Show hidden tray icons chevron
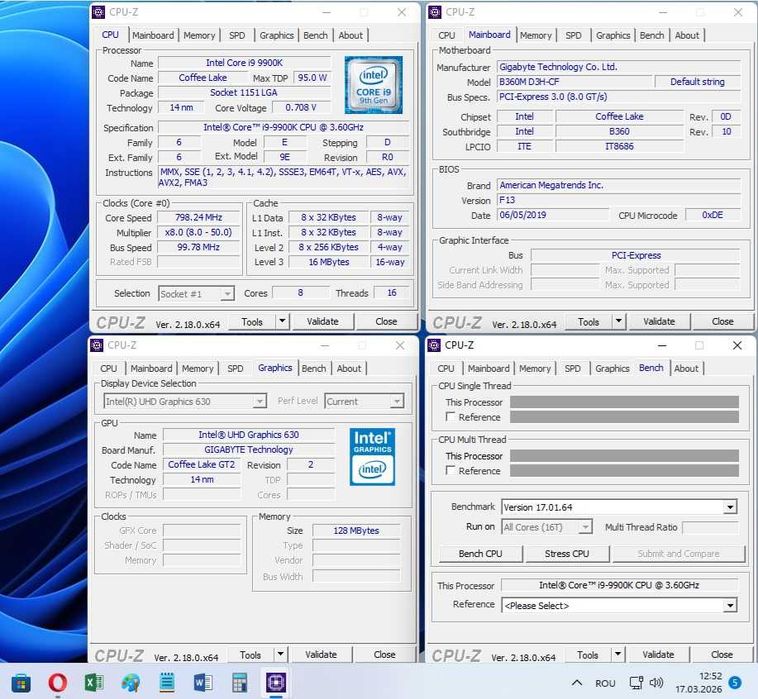Viewport: 758px width, 699px height. point(576,683)
